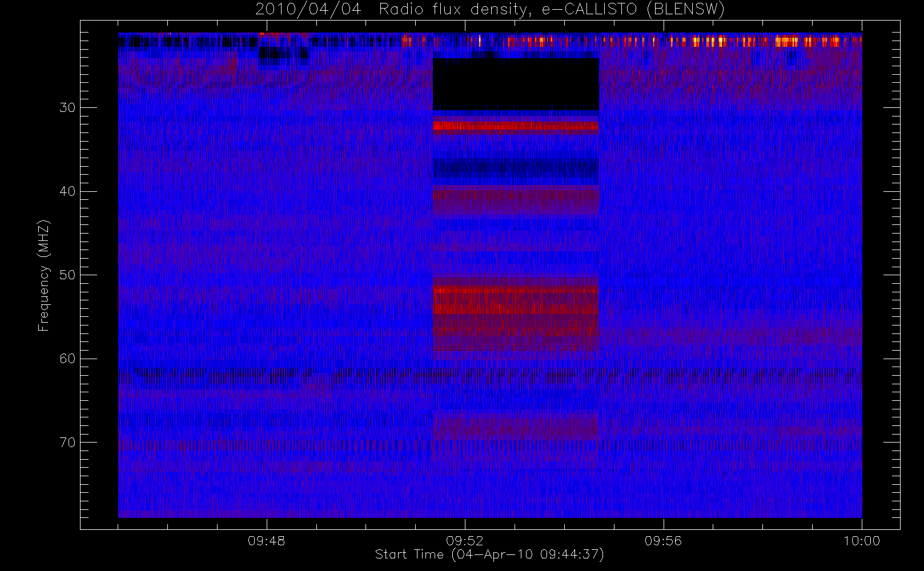The width and height of the screenshot is (924, 571).
Task: Click the red emission band near 52 MHz
Action: [516, 300]
